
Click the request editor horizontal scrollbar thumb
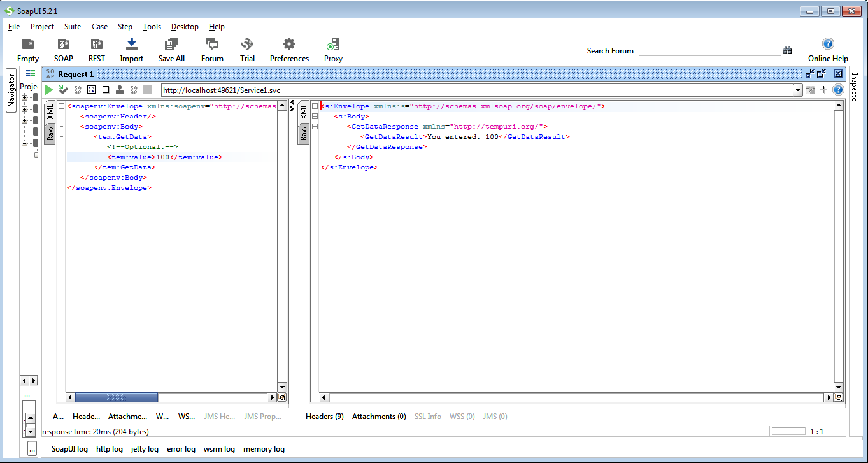tap(117, 397)
